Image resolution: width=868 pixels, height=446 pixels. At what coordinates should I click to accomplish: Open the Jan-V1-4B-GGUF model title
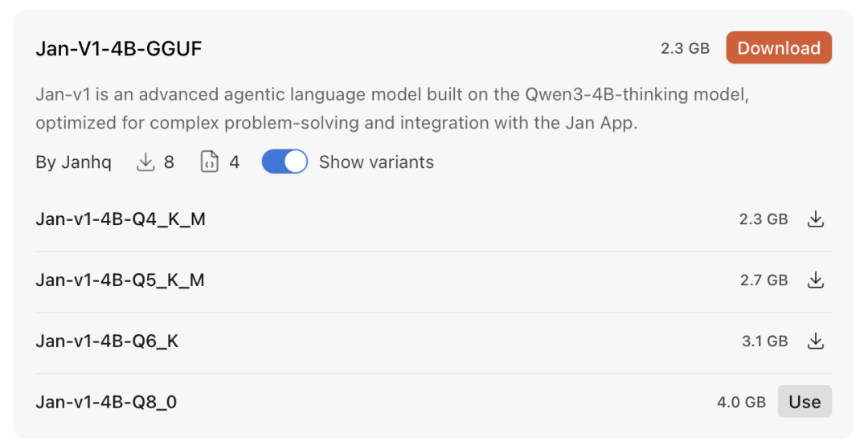(119, 49)
